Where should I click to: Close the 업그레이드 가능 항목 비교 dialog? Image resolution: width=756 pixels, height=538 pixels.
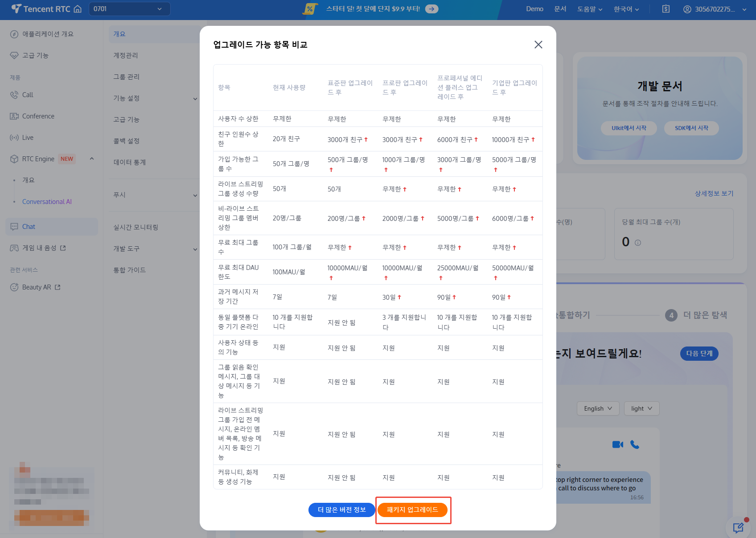pyautogui.click(x=538, y=45)
